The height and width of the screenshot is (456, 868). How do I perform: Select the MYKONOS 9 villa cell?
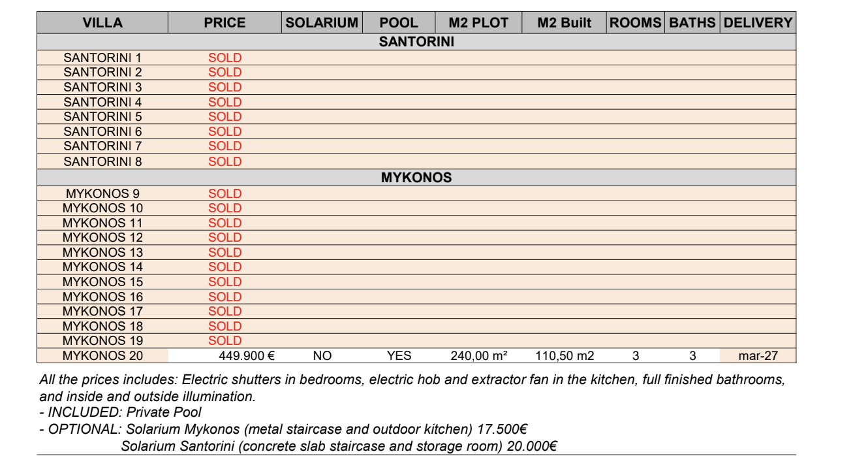pyautogui.click(x=102, y=193)
